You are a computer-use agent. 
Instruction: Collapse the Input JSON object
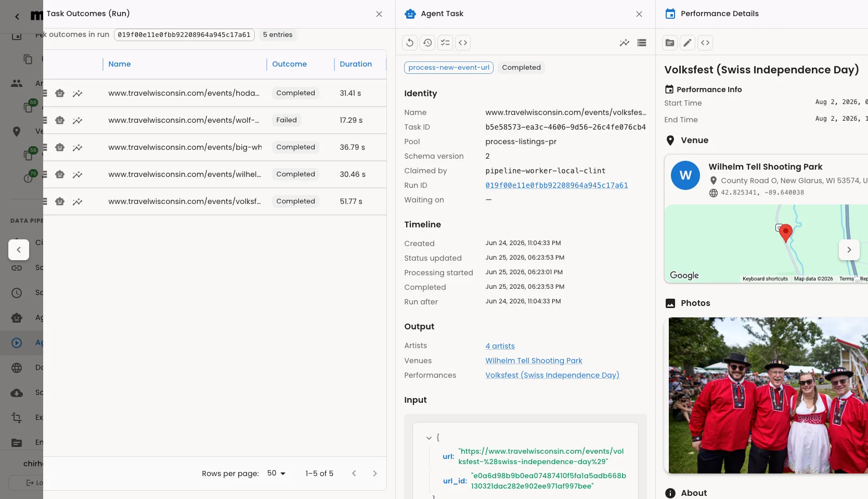point(429,438)
